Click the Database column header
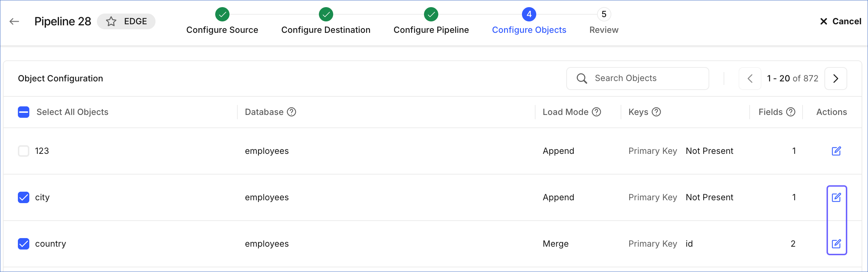 [x=264, y=112]
